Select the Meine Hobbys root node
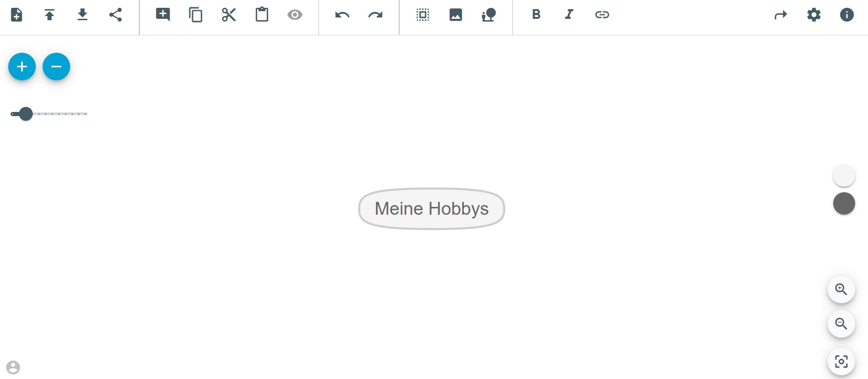Screen dimensions: 868x379 tap(432, 209)
